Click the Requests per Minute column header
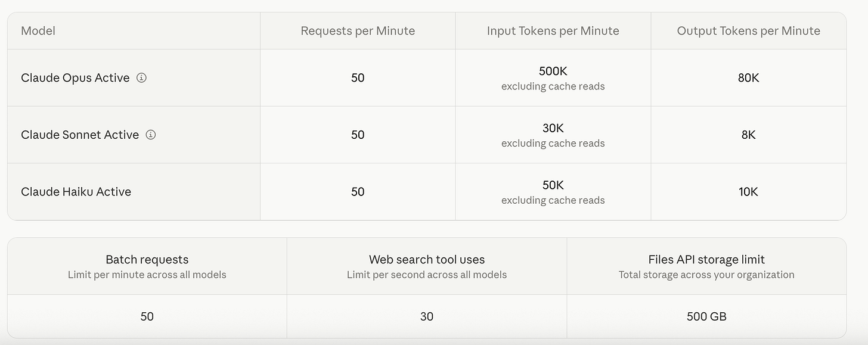 click(x=358, y=31)
